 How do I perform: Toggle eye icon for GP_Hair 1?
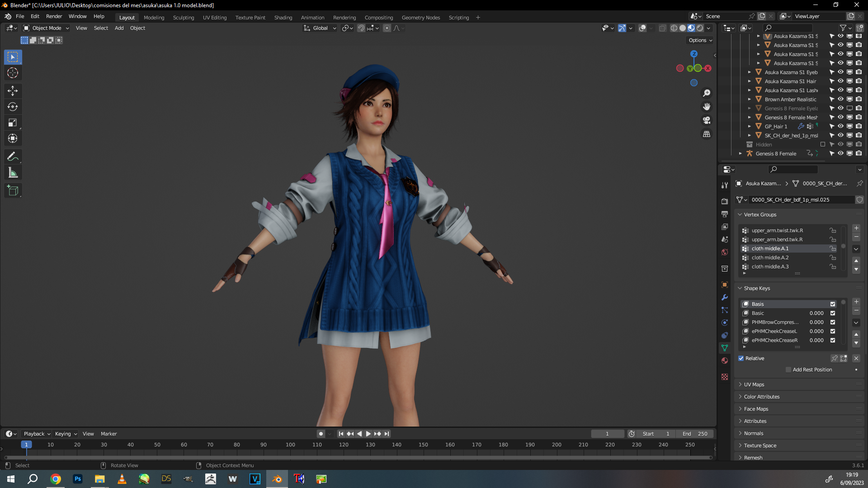click(x=840, y=127)
